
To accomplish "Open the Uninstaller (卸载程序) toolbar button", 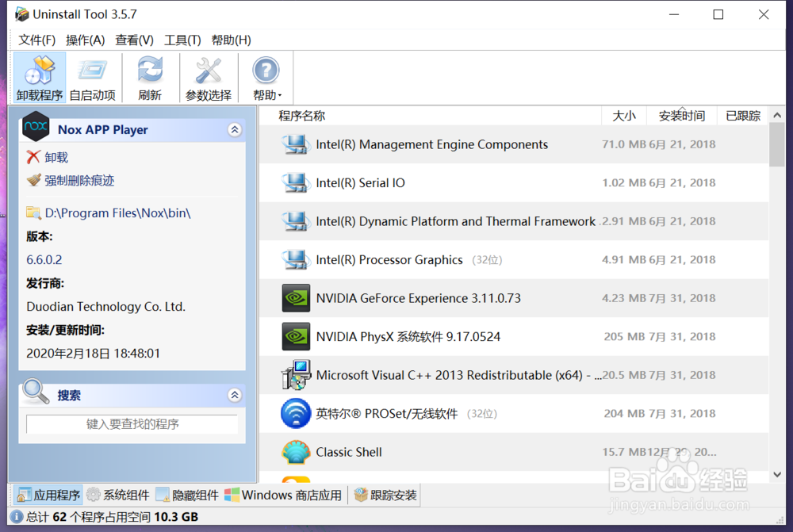I will (40, 78).
